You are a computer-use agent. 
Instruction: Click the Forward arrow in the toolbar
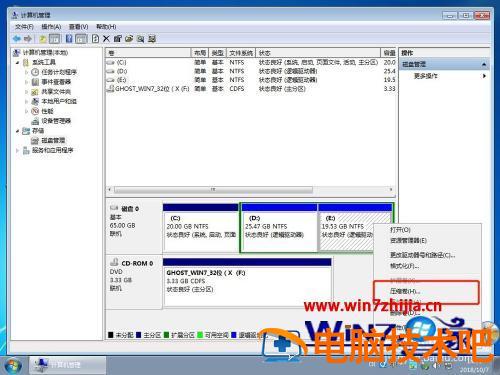(28, 39)
